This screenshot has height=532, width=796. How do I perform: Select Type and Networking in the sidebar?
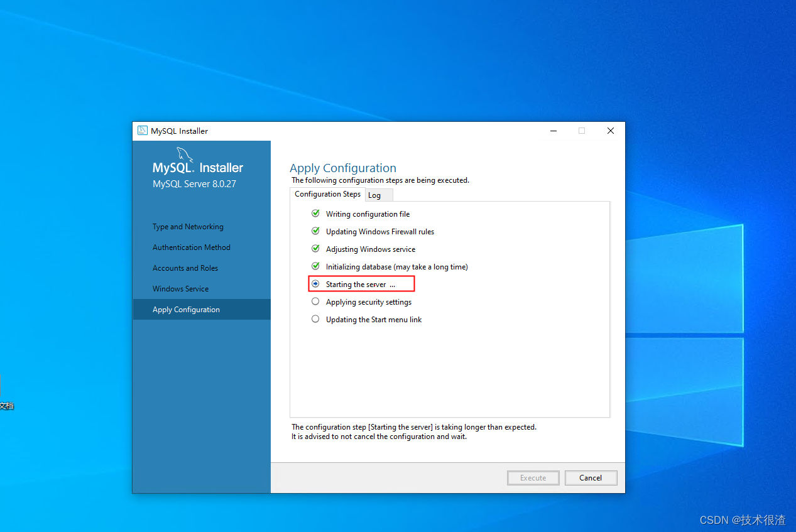[188, 226]
